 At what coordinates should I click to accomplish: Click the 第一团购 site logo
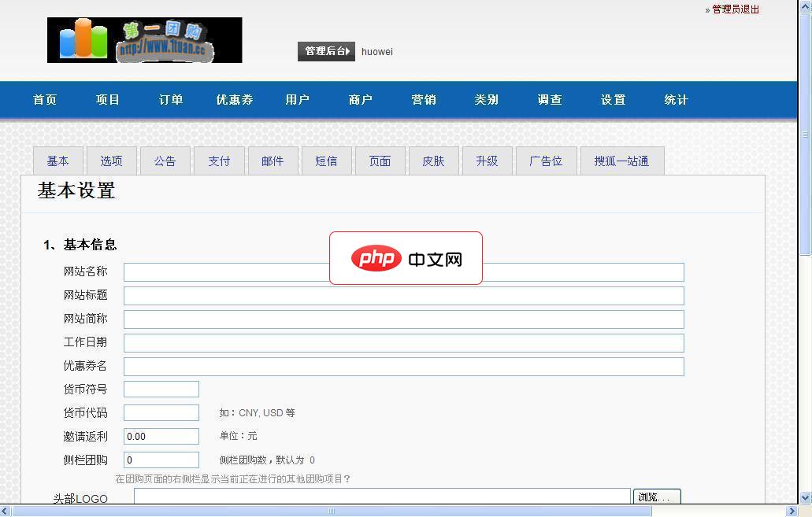(144, 39)
